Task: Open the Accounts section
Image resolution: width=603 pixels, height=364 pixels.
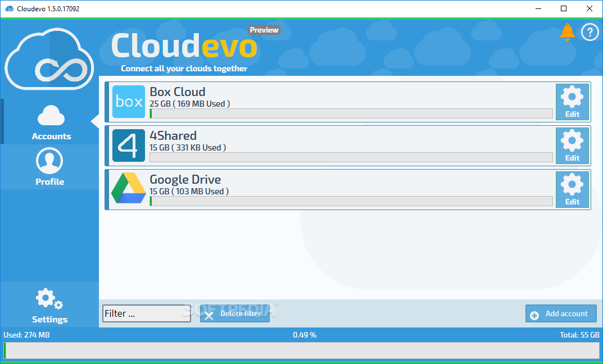Action: click(x=49, y=121)
